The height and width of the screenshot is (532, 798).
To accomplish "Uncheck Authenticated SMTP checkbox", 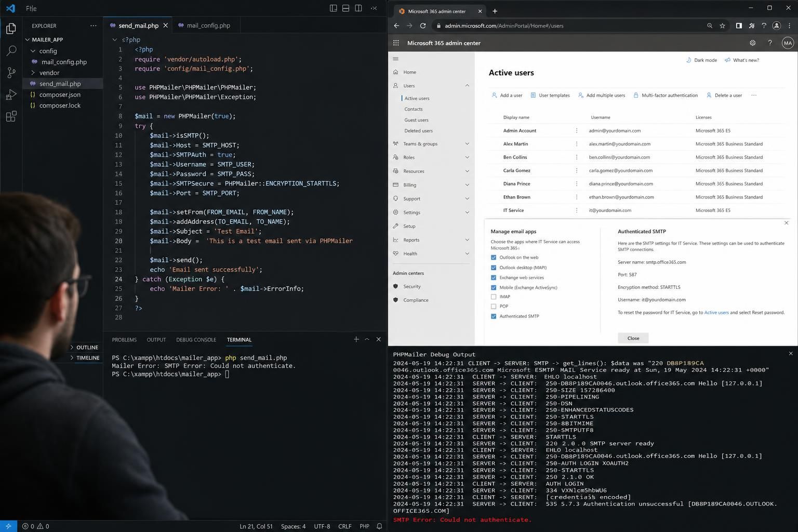I will coord(494,316).
